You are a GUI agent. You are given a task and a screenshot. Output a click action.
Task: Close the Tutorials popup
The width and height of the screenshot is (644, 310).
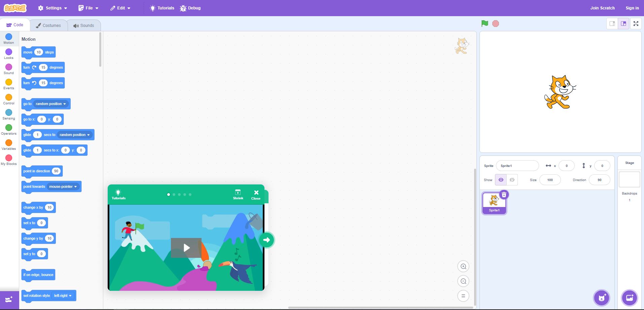pyautogui.click(x=256, y=195)
